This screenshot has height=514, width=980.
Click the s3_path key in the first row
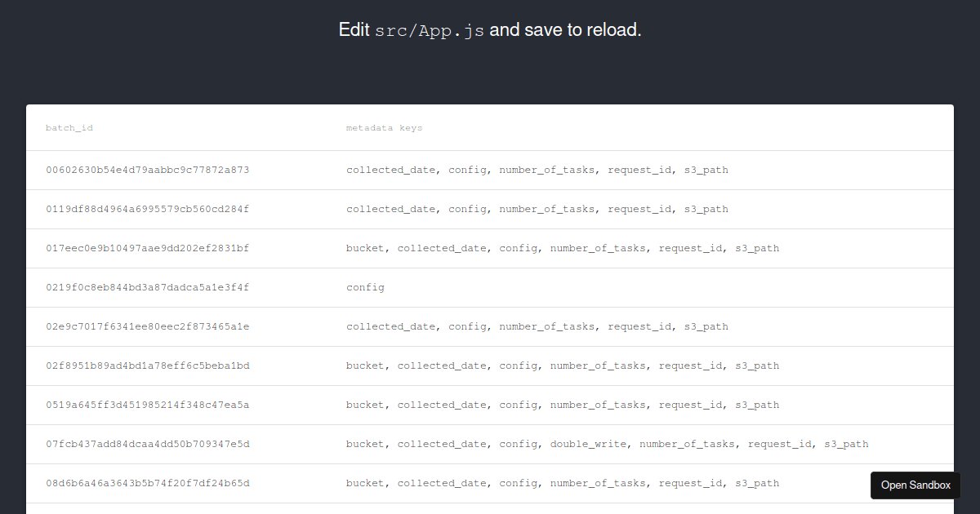coord(706,170)
